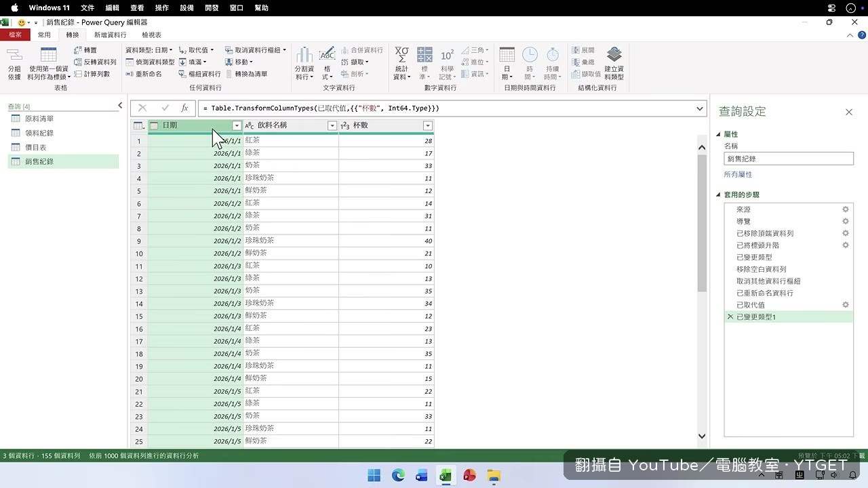The height and width of the screenshot is (488, 868).
Task: Click the Edge icon in Windows taskbar
Action: pos(398,475)
